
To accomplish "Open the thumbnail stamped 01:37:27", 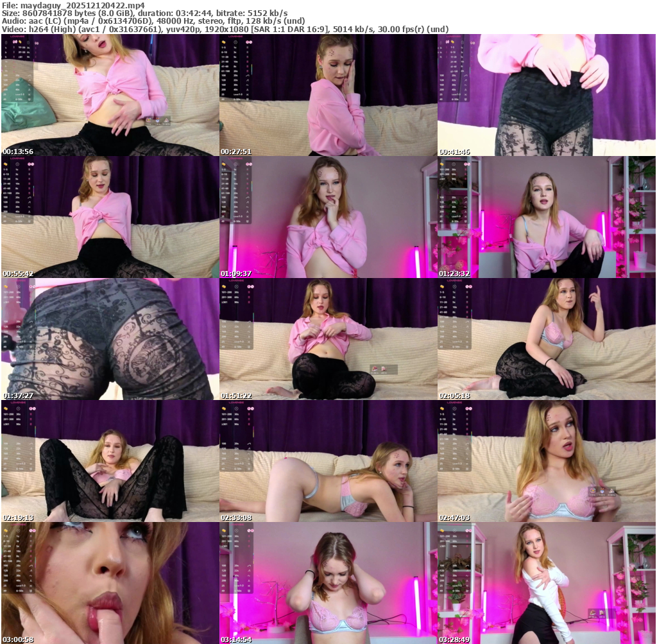I will pyautogui.click(x=110, y=339).
